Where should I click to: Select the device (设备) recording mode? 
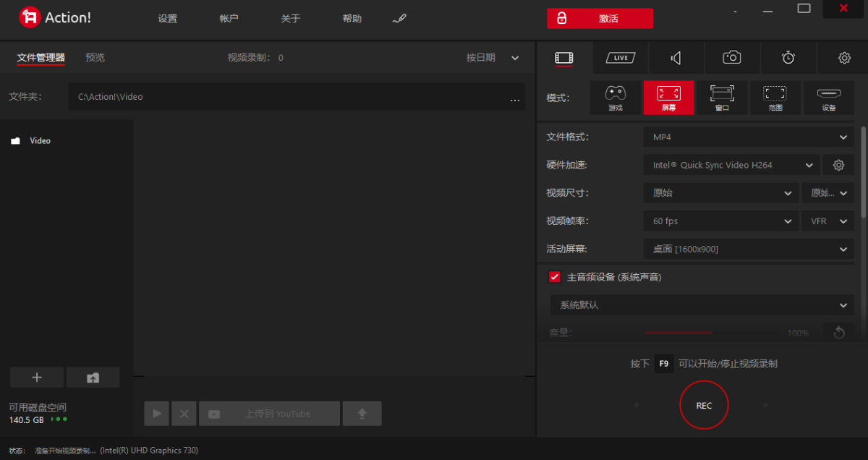(x=829, y=98)
